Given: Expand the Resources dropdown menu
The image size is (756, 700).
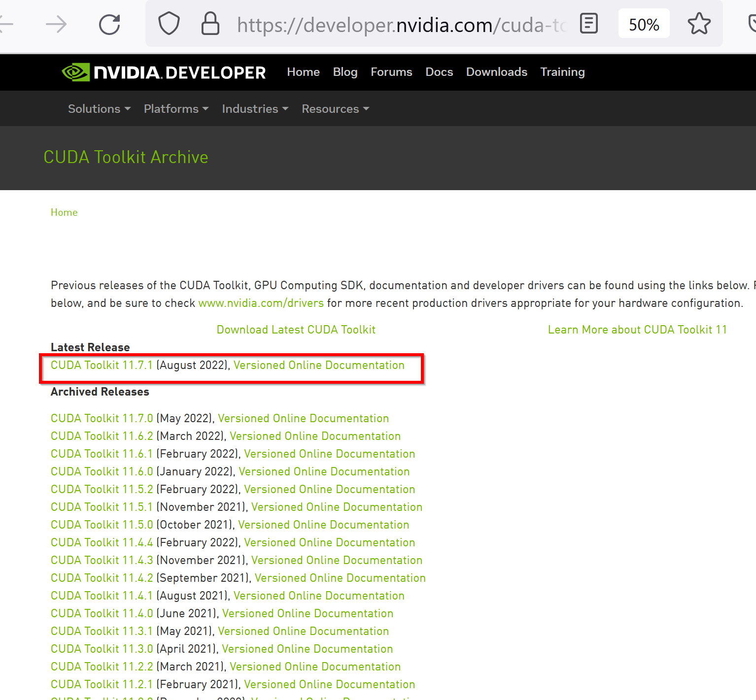Looking at the screenshot, I should click(x=335, y=109).
